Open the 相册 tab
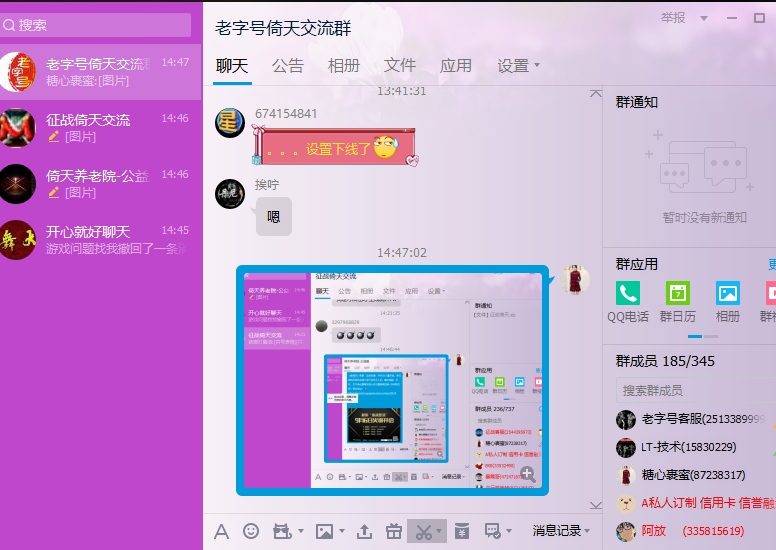This screenshot has height=550, width=776. (x=343, y=66)
